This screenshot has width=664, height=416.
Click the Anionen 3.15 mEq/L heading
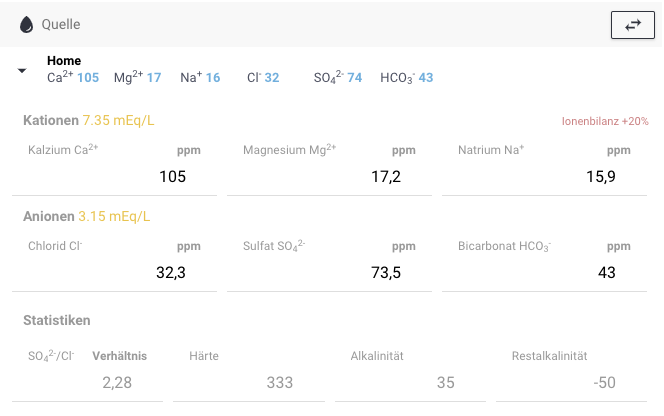point(87,216)
